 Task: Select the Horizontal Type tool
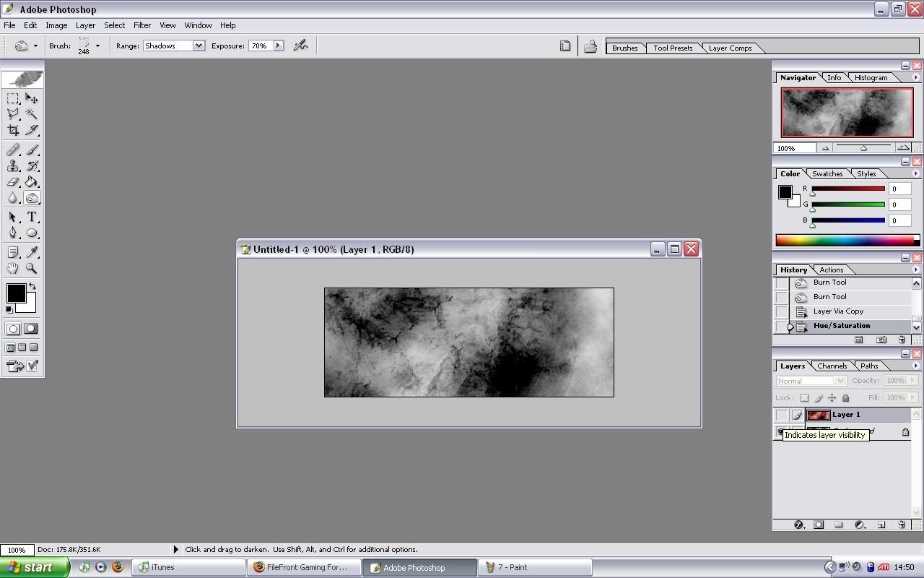tap(32, 217)
